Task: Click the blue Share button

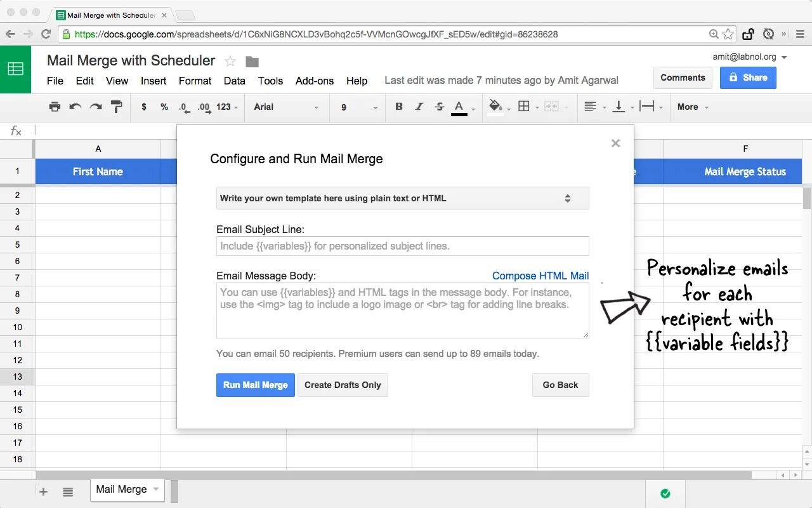Action: (x=748, y=77)
